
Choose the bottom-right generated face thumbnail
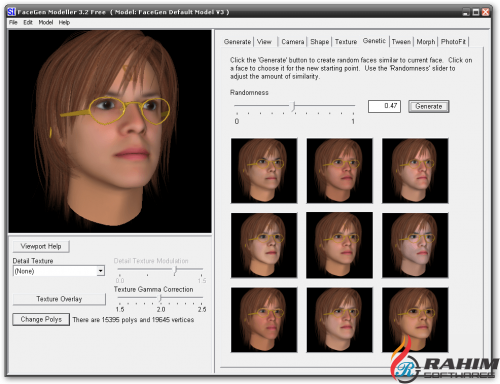coord(415,320)
